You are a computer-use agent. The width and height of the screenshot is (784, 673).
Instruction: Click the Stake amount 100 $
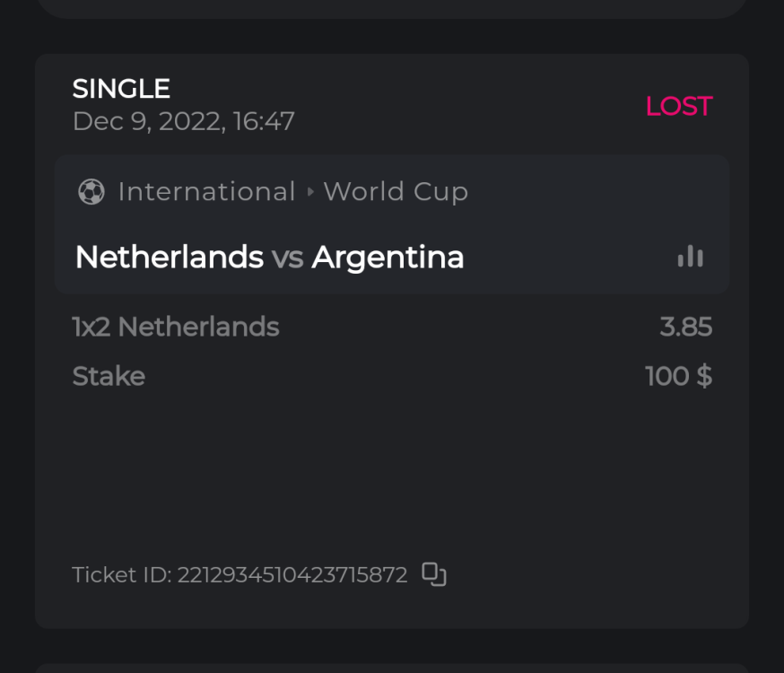click(678, 376)
